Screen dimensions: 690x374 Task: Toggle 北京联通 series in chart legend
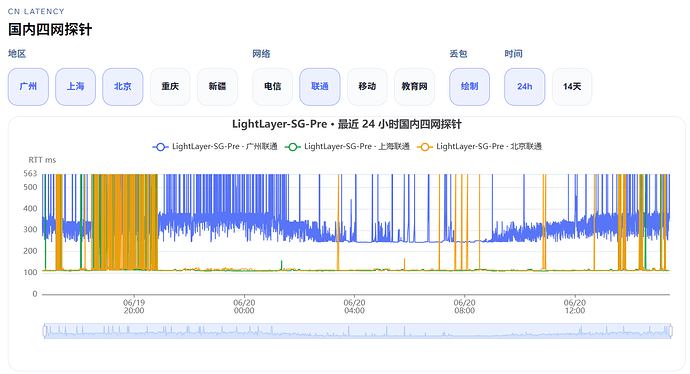[479, 147]
